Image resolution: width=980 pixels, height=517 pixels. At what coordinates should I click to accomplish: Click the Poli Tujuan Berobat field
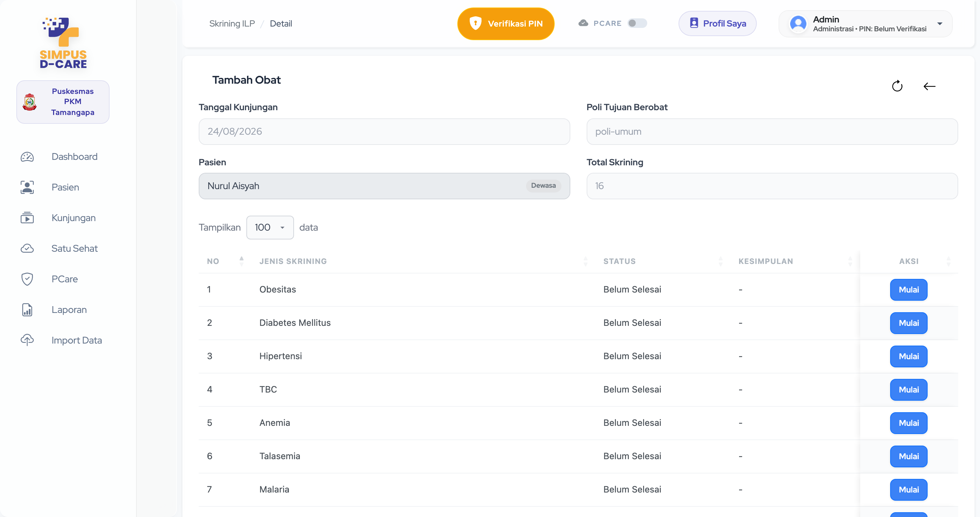(x=772, y=132)
